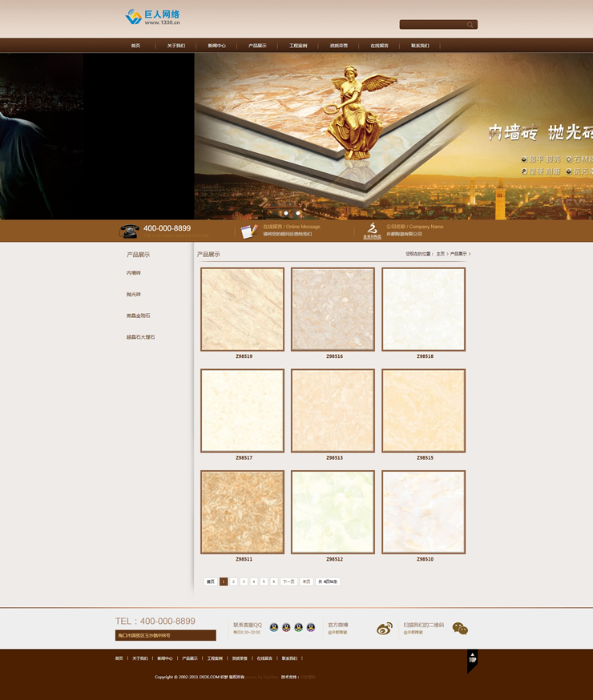Go to pagination page 3
This screenshot has height=700, width=593.
point(244,581)
